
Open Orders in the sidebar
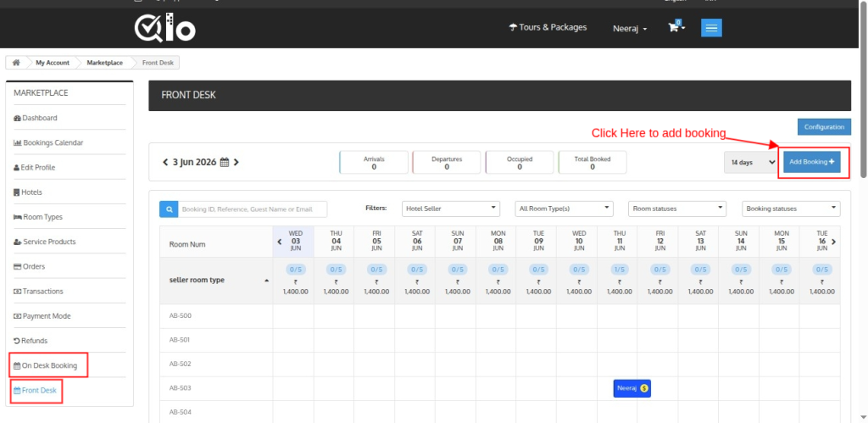pyautogui.click(x=30, y=266)
